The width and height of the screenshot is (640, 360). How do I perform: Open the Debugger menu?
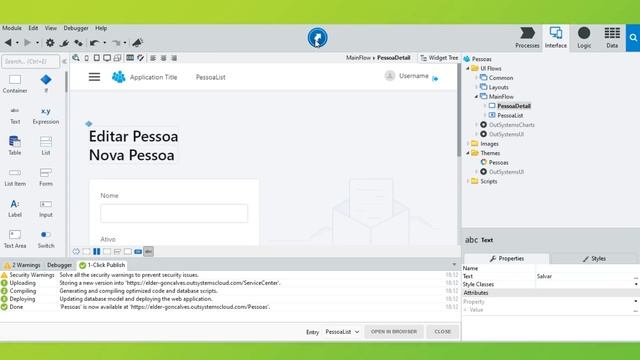pyautogui.click(x=76, y=28)
